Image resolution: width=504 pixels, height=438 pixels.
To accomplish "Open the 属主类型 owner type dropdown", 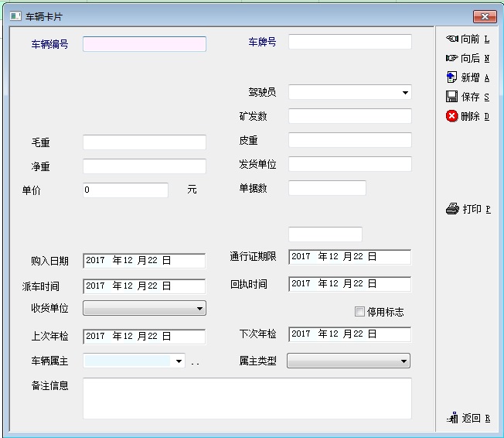I will pyautogui.click(x=404, y=361).
